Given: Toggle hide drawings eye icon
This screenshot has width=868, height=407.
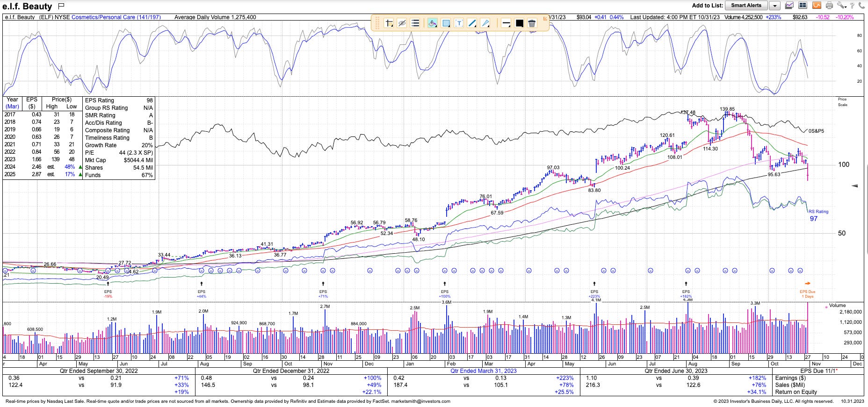Looking at the screenshot, I should click(402, 23).
